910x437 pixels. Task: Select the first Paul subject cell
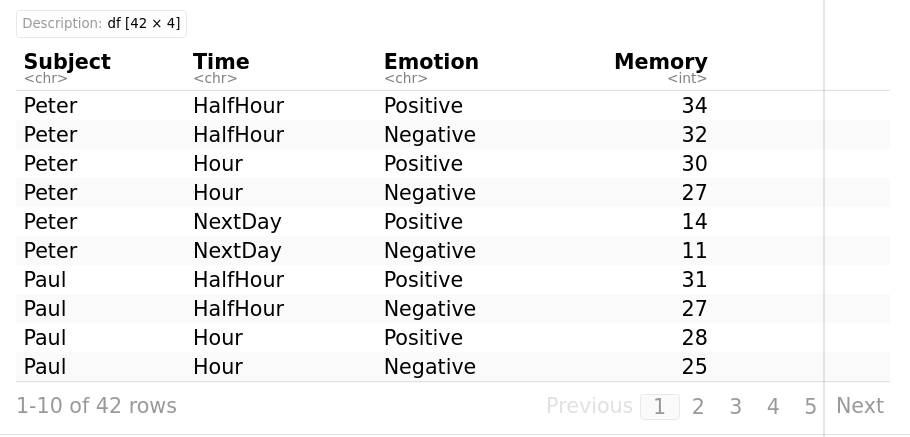pyautogui.click(x=45, y=280)
